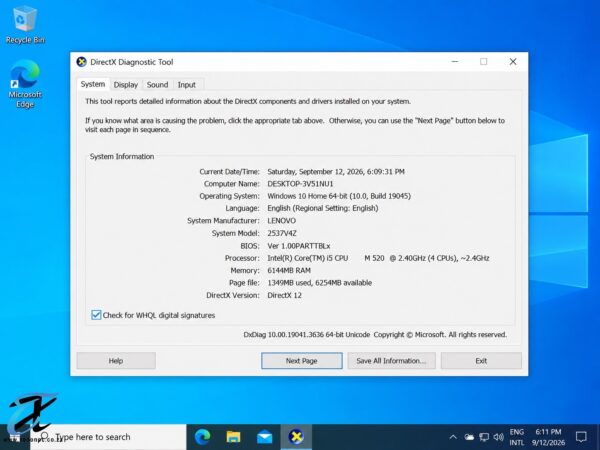The image size is (600, 450).
Task: Click the Saturday, September 12, 2026 date value
Action: click(x=336, y=171)
